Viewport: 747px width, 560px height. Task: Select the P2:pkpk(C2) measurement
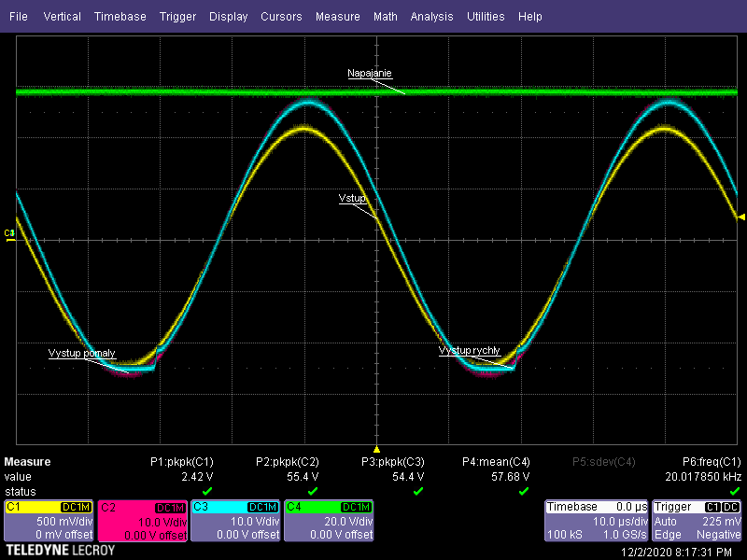[288, 462]
